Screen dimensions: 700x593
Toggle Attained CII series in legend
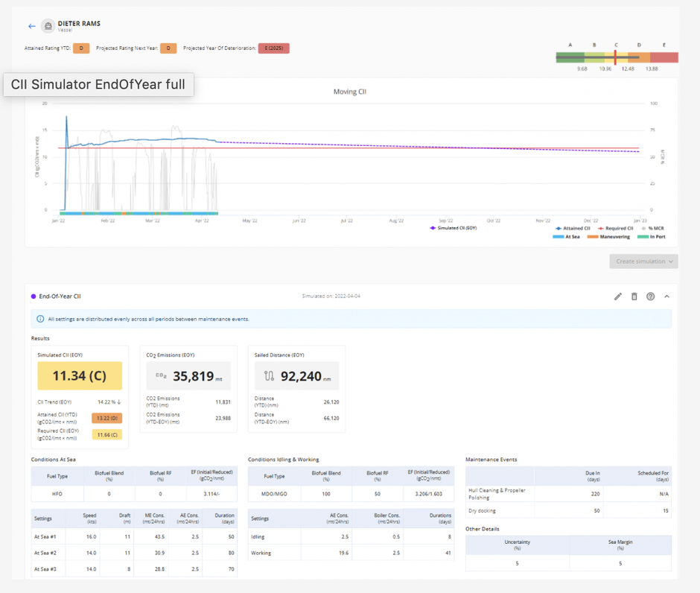coord(575,228)
